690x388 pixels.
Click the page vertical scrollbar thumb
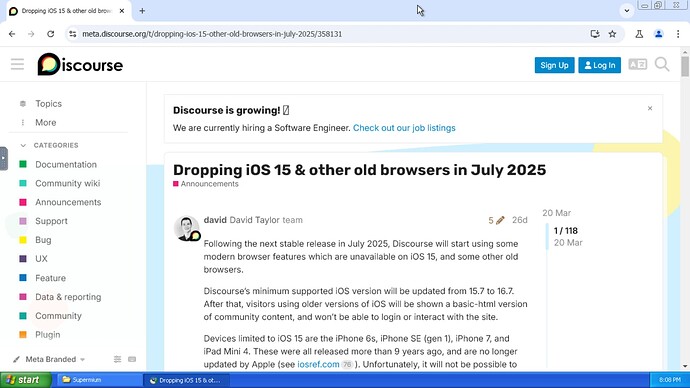685,66
